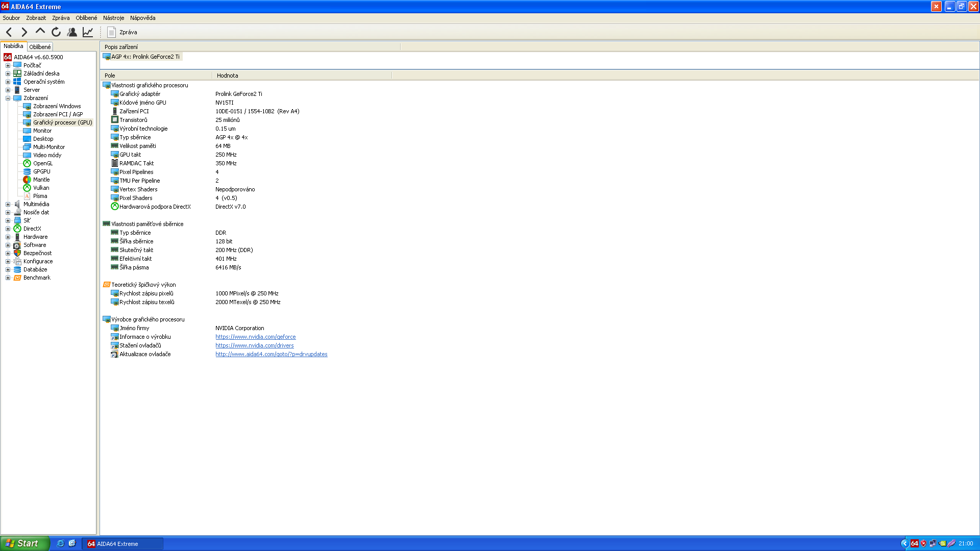This screenshot has height=551, width=980.
Task: Expand the Počítač tree node
Action: pos(8,65)
